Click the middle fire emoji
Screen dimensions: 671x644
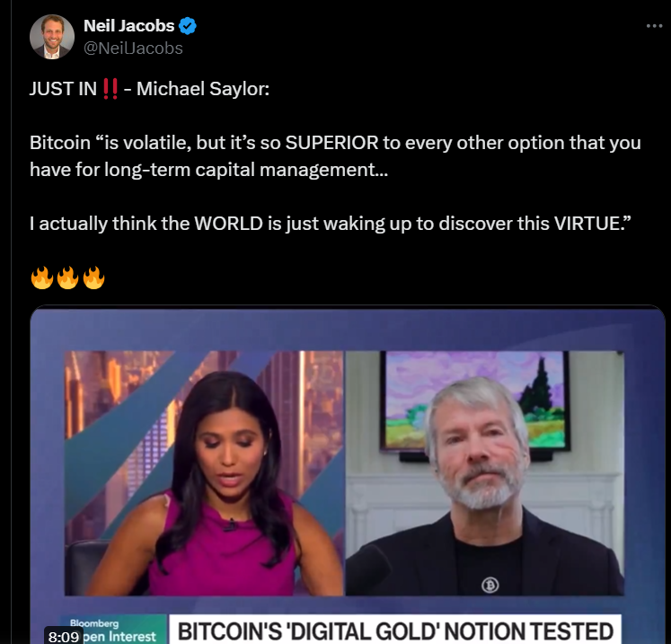(67, 278)
